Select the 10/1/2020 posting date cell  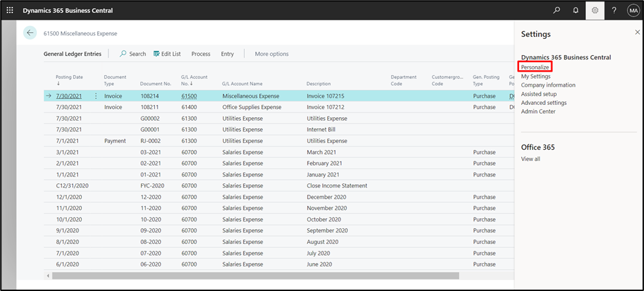pyautogui.click(x=69, y=219)
